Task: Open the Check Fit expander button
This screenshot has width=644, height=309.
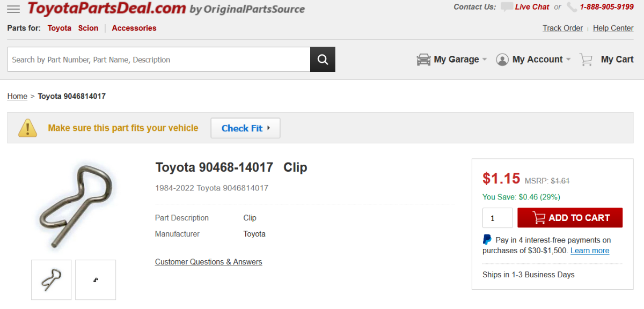Action: [x=245, y=128]
